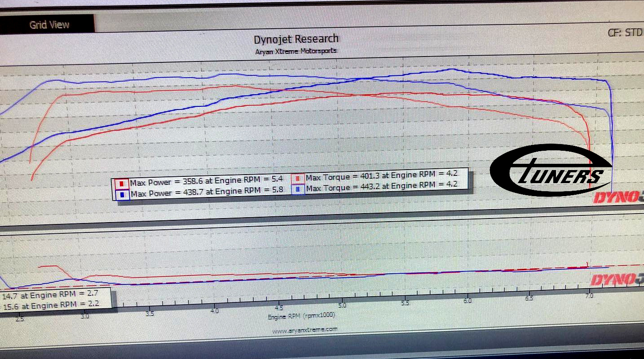Click the 3.0 mark on the RPM axis
The image size is (644, 359).
coord(85,316)
